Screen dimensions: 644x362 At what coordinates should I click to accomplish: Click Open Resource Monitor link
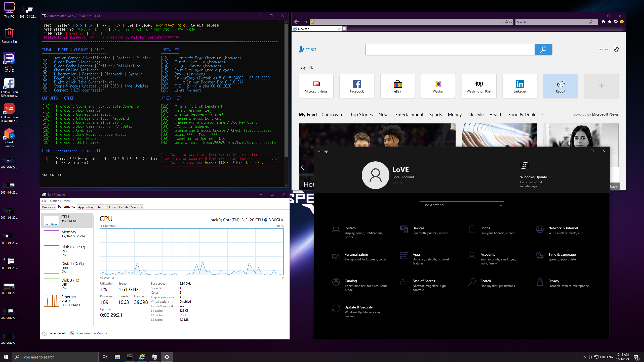[91, 333]
